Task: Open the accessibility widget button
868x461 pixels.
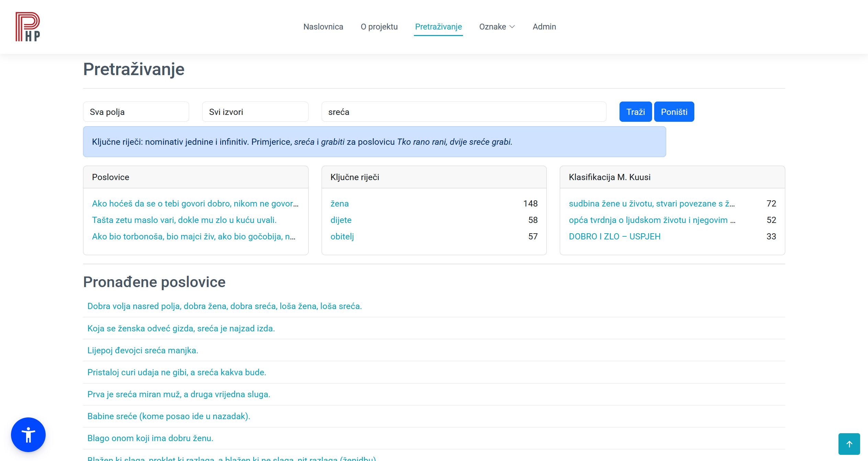Action: click(x=28, y=435)
